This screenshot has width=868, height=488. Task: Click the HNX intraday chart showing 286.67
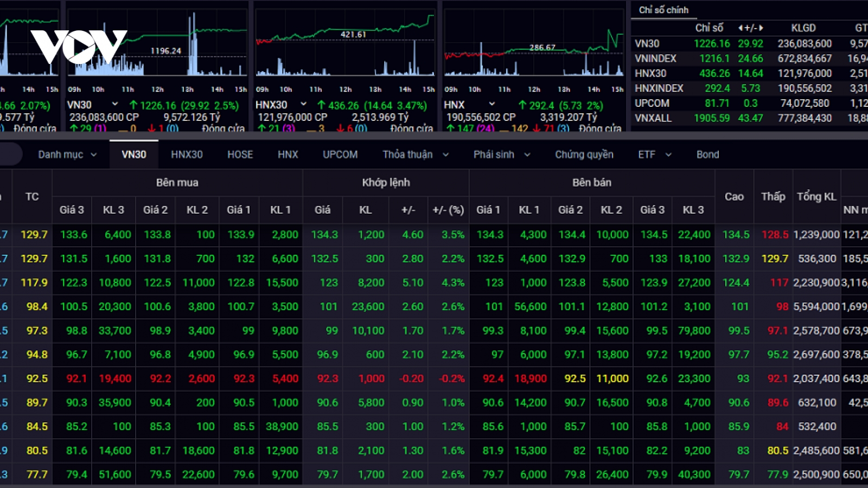click(x=534, y=43)
